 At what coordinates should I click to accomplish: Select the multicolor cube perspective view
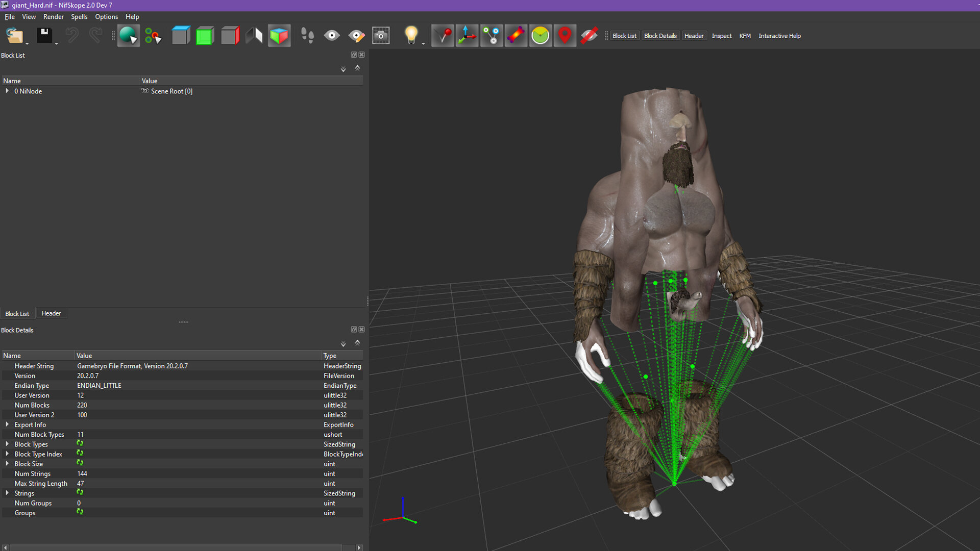(x=279, y=36)
